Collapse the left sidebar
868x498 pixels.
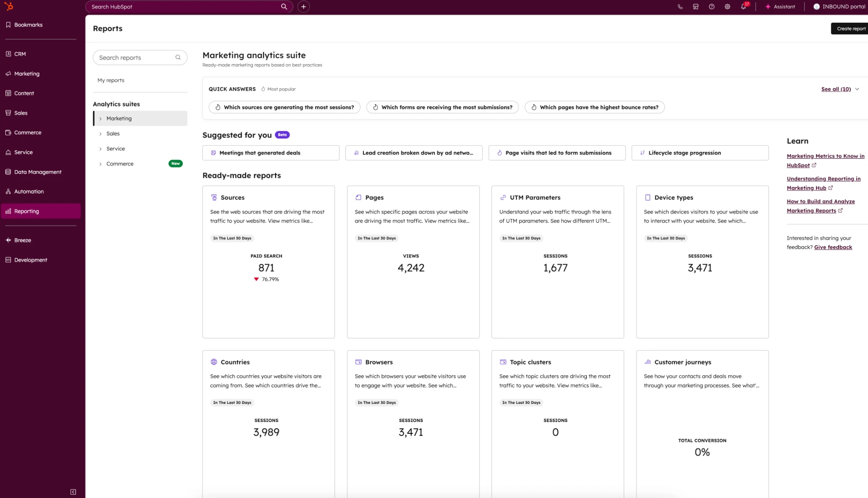[73, 492]
